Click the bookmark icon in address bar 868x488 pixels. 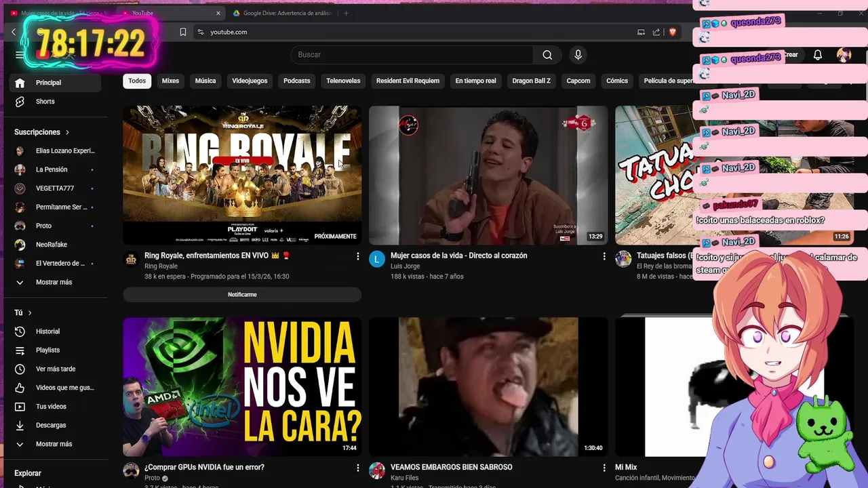tap(183, 32)
